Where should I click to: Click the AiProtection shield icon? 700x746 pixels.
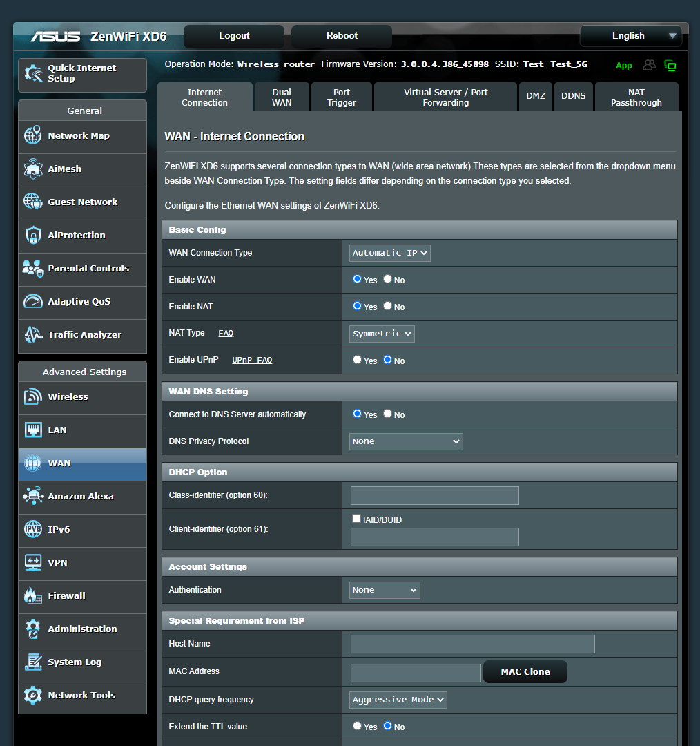point(33,235)
